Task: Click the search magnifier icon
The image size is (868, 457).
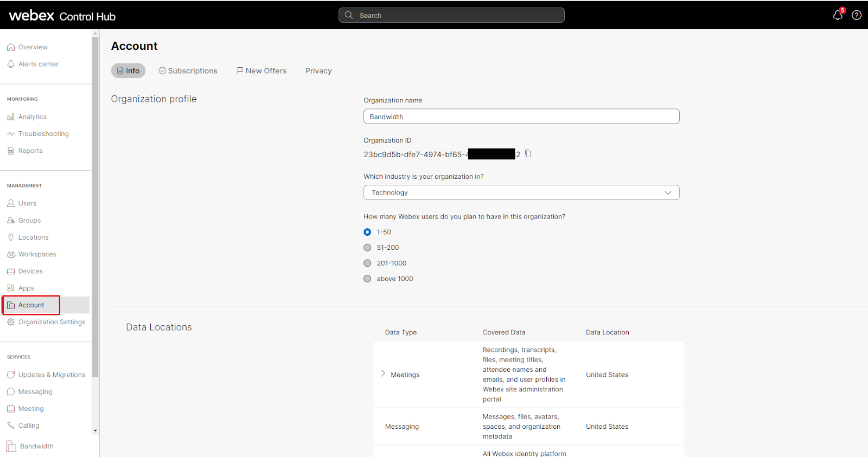Action: pos(349,15)
